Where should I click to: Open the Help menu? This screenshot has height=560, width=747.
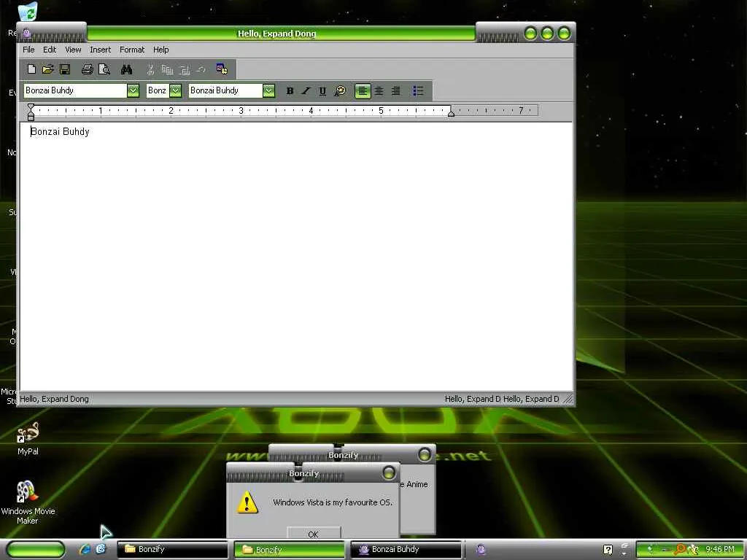[x=161, y=50]
